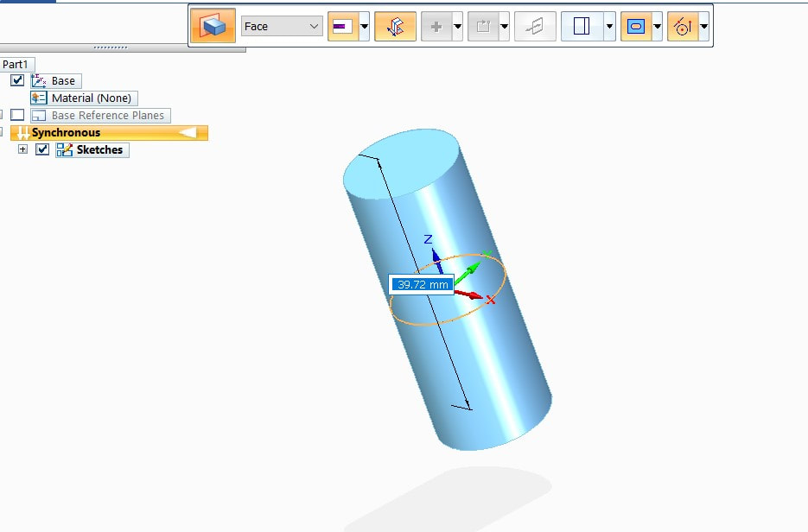Select the Base entry in PathFinder
Screen dimensions: 808x532
tap(62, 80)
